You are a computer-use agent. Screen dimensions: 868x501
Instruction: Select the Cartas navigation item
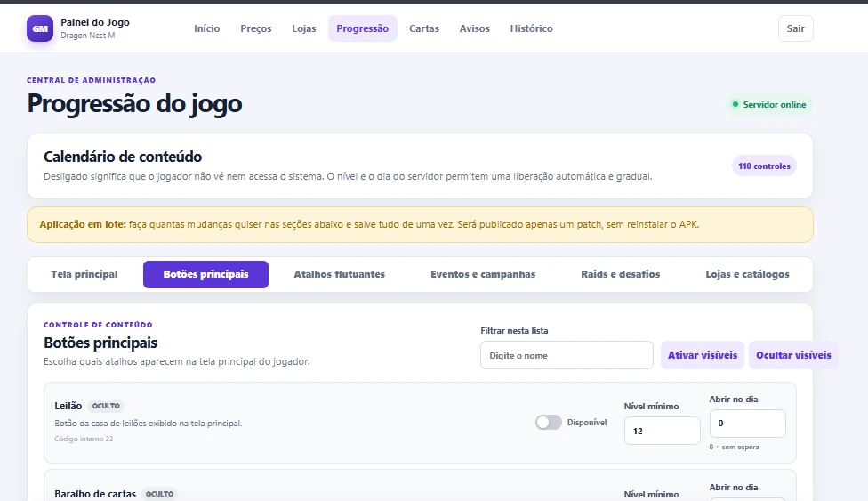pyautogui.click(x=424, y=28)
